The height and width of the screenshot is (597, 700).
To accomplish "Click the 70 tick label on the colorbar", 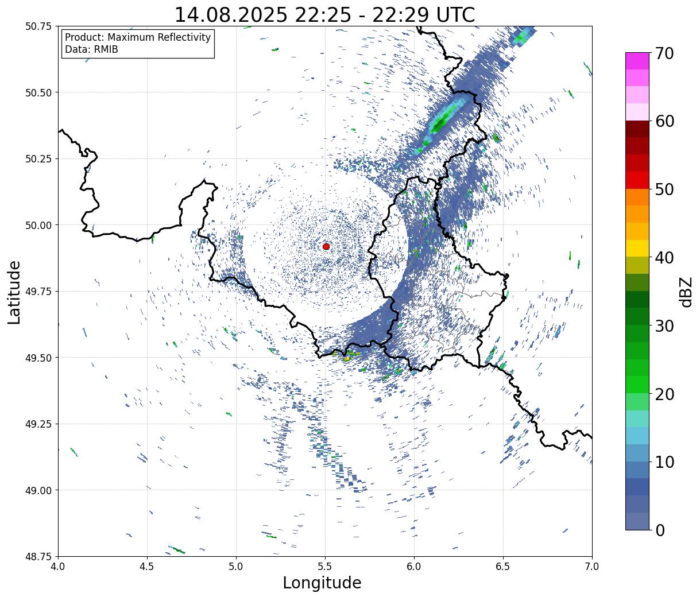I will (664, 53).
